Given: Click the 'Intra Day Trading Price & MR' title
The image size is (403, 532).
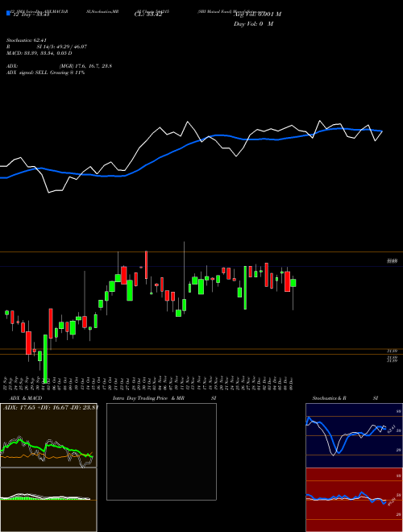Looking at the screenshot, I should [x=149, y=398].
